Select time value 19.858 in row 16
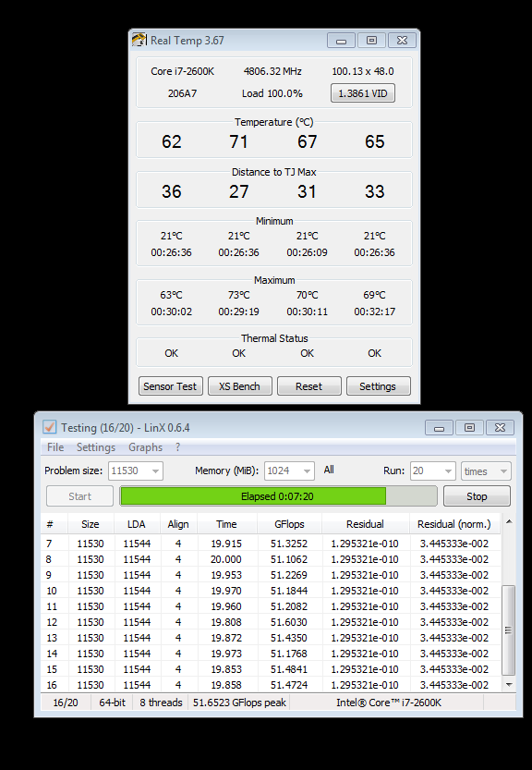532x770 pixels. pyautogui.click(x=226, y=685)
